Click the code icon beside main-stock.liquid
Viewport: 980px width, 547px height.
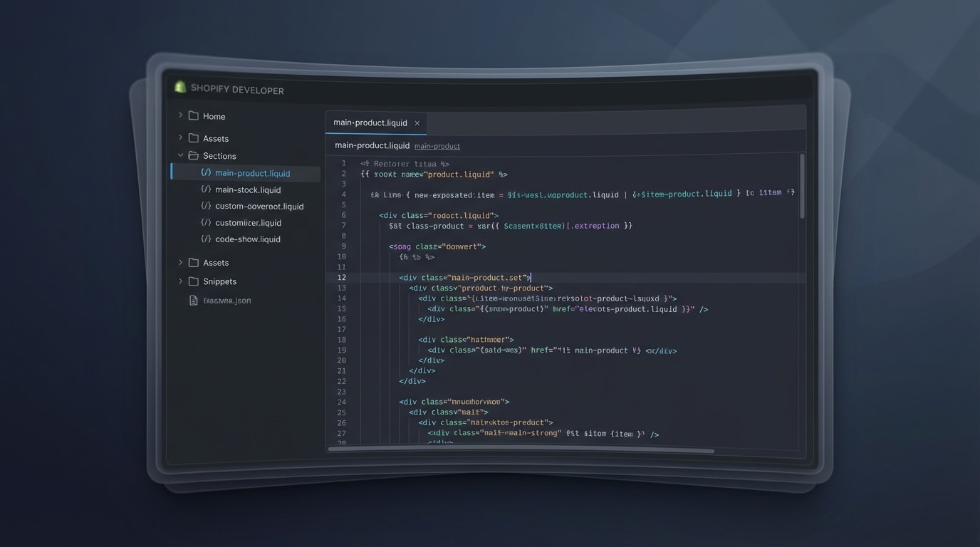205,189
